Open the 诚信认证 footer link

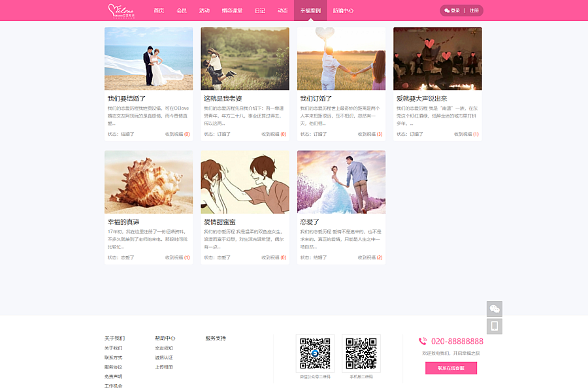click(x=164, y=357)
